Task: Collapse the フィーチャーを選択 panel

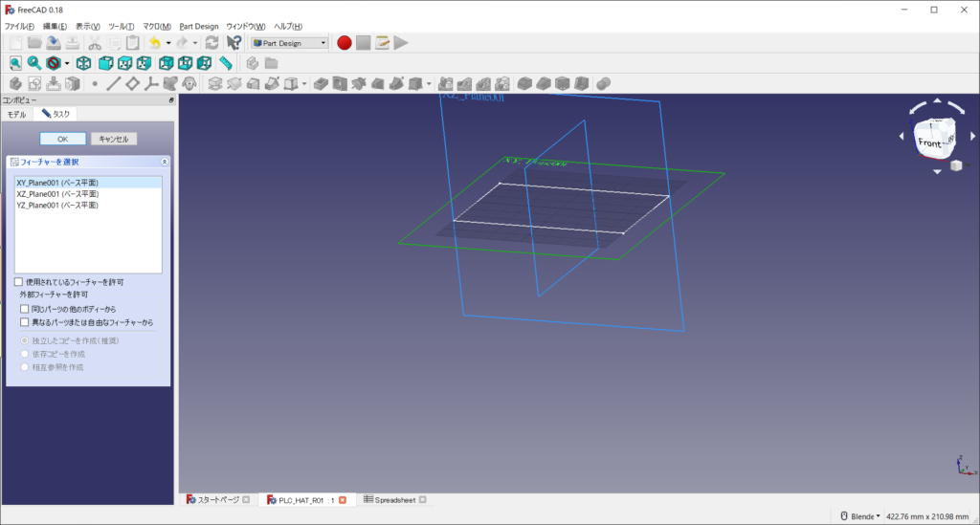Action: (x=164, y=163)
